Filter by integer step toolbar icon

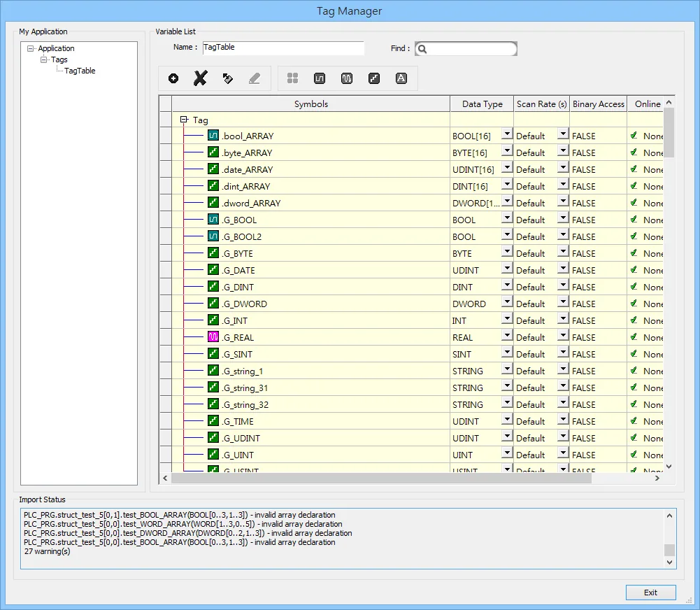coord(374,78)
